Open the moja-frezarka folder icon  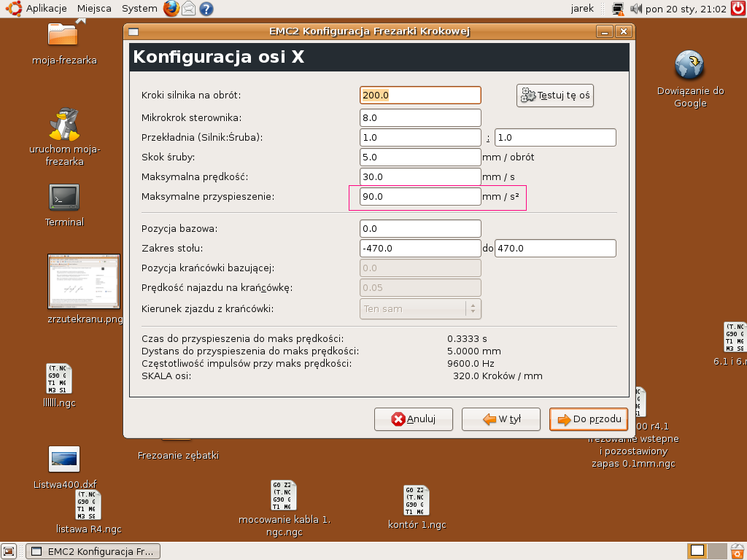63,34
